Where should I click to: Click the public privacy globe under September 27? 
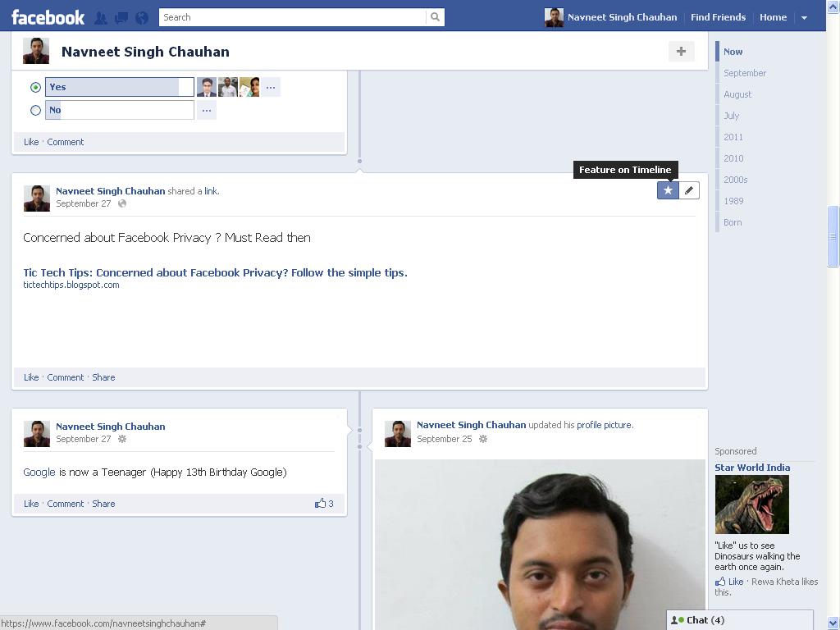click(121, 203)
